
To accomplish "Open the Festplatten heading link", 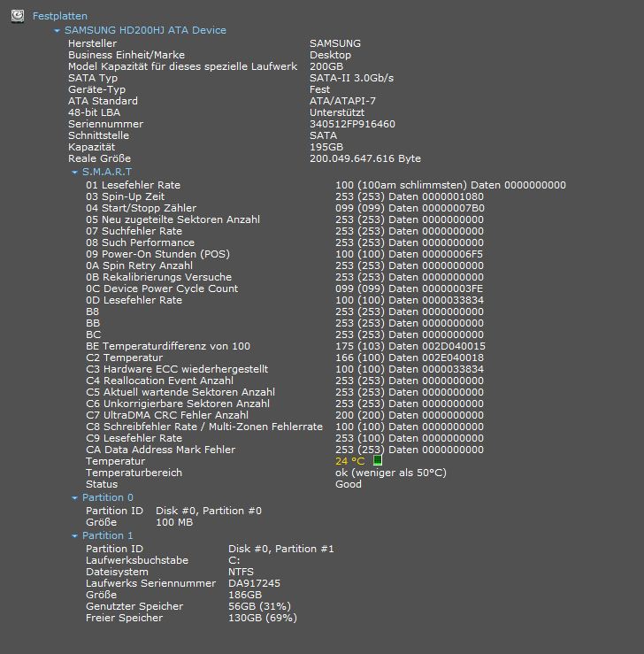I will click(60, 16).
